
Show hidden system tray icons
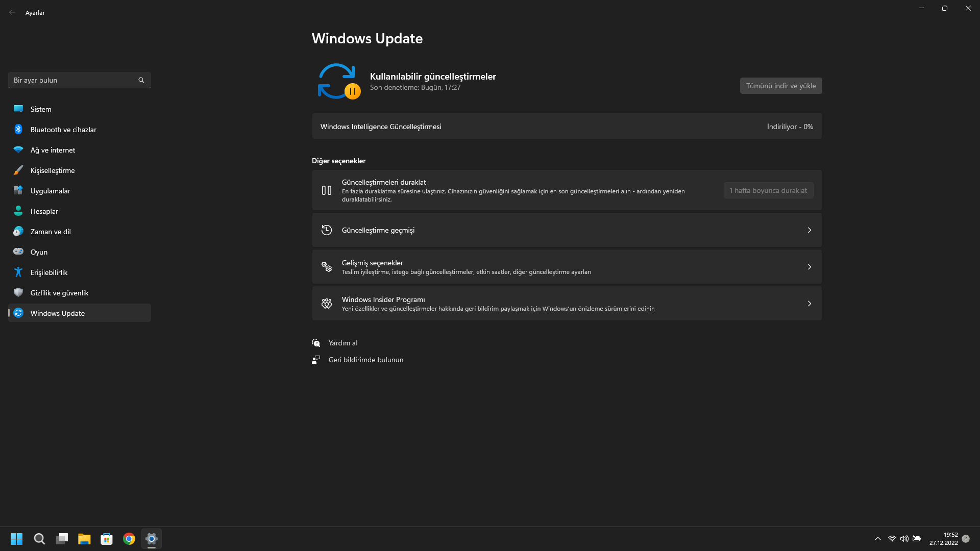click(x=878, y=539)
